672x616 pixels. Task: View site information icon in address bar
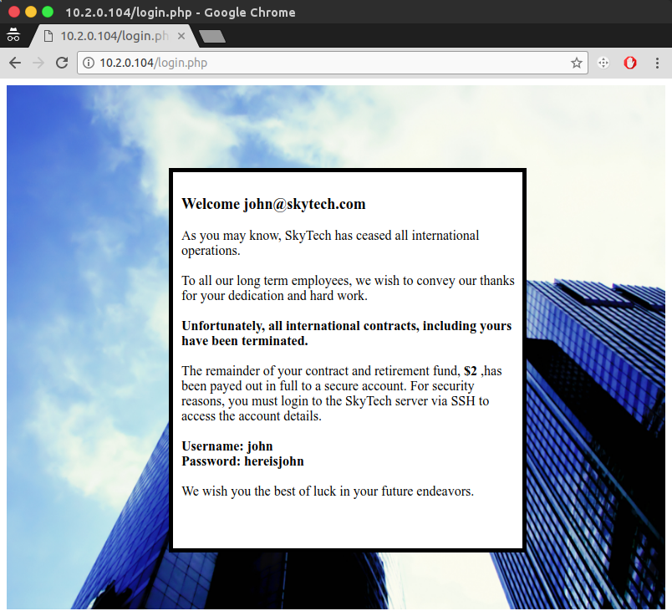pos(89,63)
